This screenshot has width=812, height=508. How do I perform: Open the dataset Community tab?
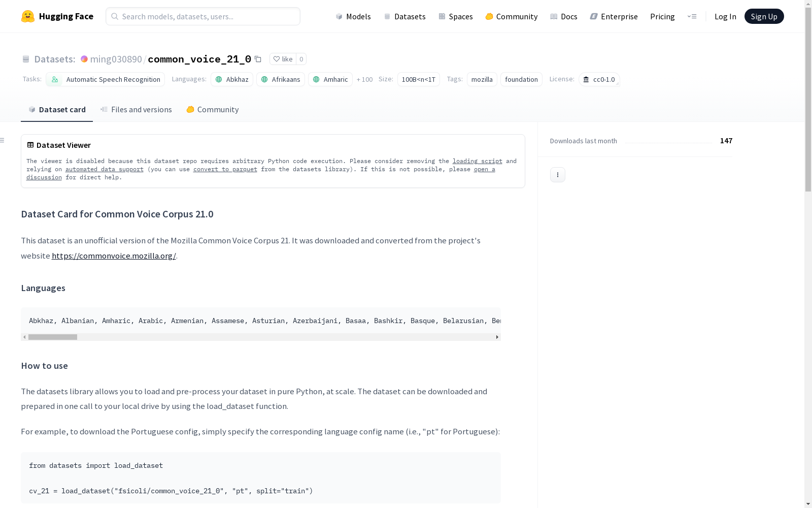[213, 110]
